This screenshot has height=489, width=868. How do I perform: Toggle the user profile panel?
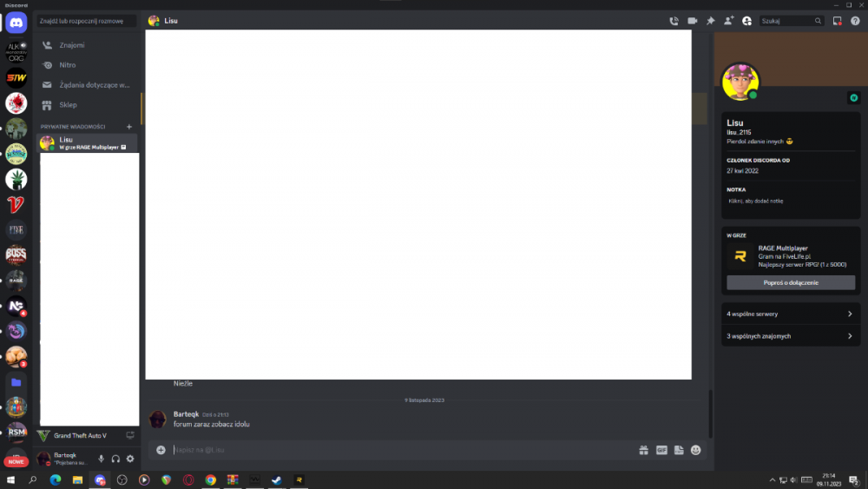[x=746, y=21]
